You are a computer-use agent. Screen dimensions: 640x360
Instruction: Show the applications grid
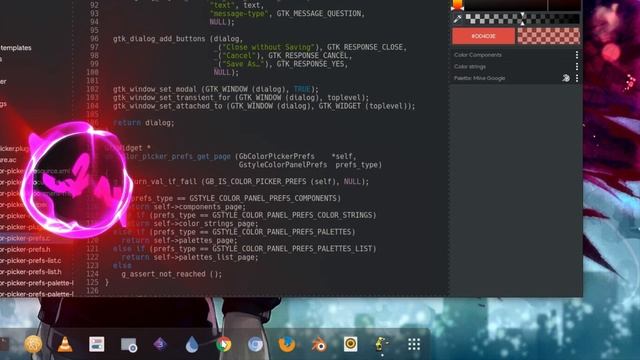pyautogui.click(x=414, y=344)
